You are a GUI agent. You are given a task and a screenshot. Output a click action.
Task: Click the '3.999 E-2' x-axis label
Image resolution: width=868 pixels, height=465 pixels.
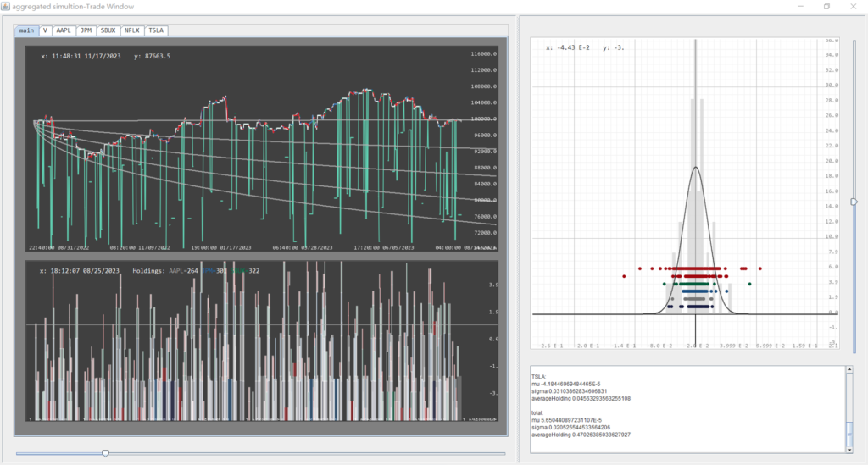coord(734,346)
